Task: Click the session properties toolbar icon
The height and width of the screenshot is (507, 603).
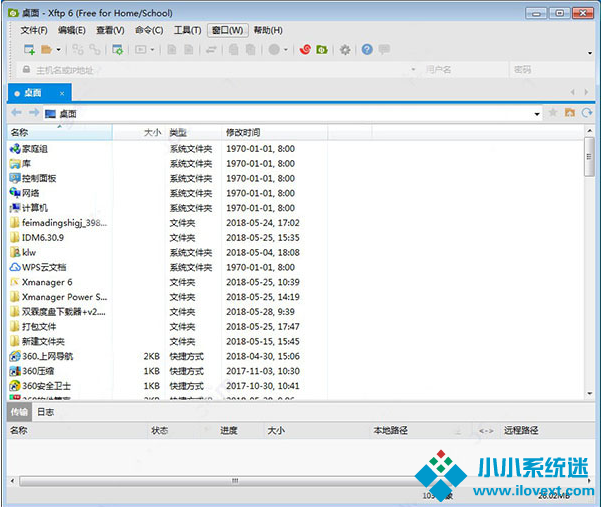Action: tap(117, 50)
